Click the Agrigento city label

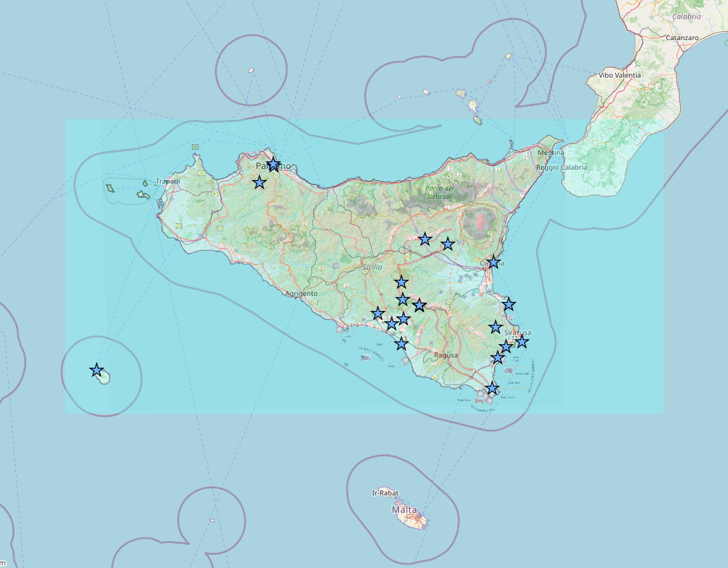pos(301,294)
